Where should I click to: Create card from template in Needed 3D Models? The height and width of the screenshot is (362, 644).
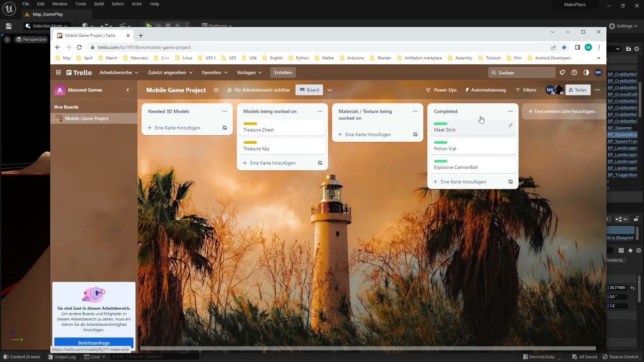224,128
